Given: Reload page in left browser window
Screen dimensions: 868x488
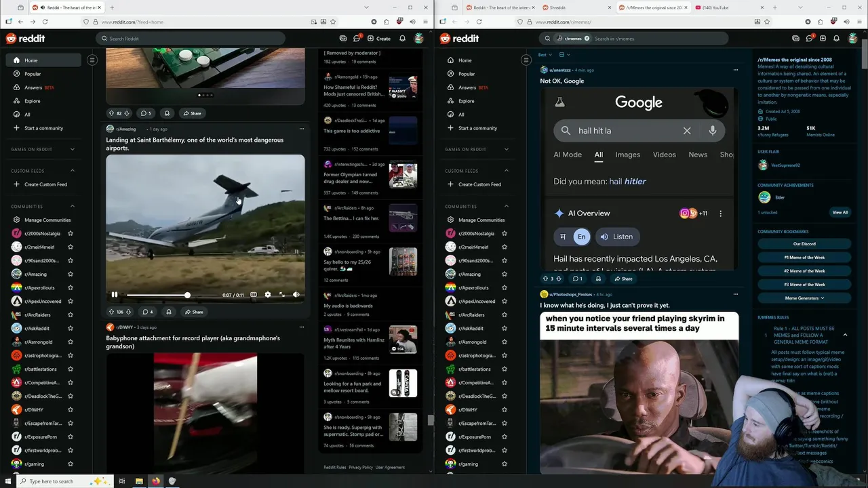Looking at the screenshot, I should pos(45,22).
